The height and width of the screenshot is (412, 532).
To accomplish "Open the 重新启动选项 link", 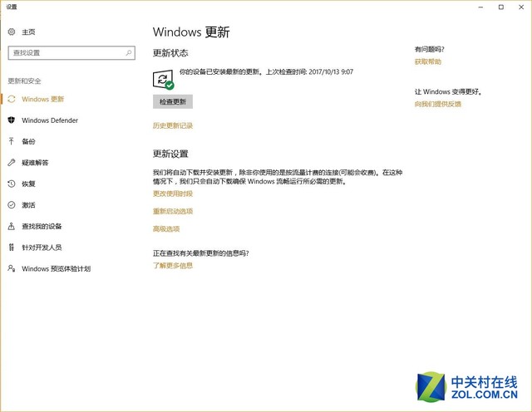I will 173,211.
